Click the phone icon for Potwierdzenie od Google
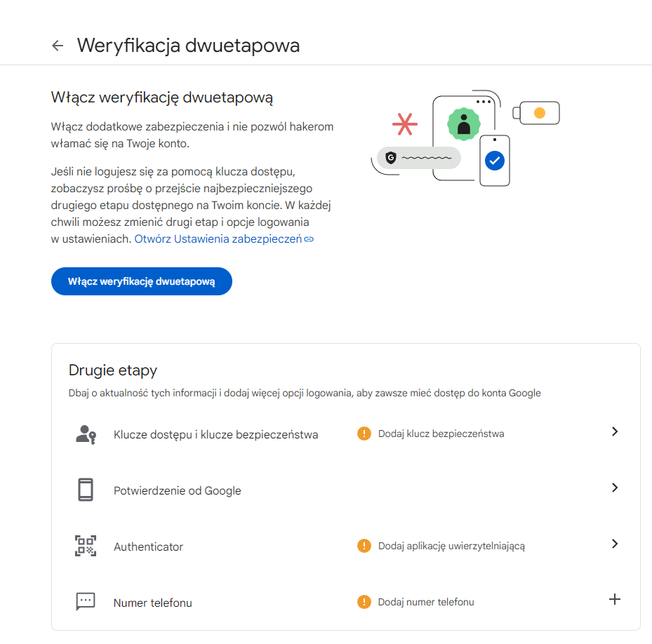652x644 pixels. [85, 490]
